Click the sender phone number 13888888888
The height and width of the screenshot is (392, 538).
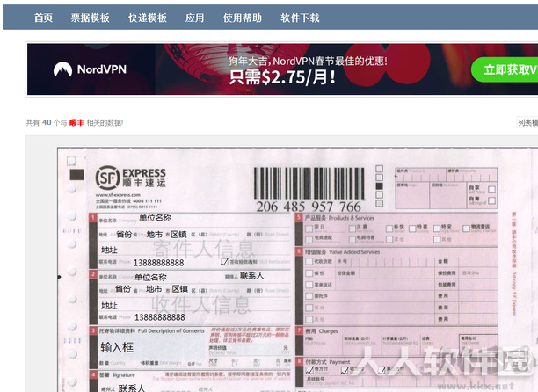click(x=158, y=263)
